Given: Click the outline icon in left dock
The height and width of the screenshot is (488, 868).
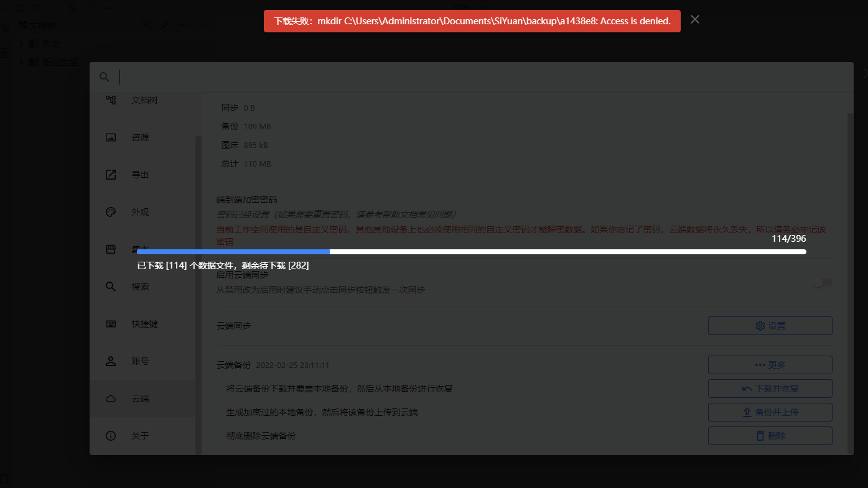Looking at the screenshot, I should pos(4,53).
